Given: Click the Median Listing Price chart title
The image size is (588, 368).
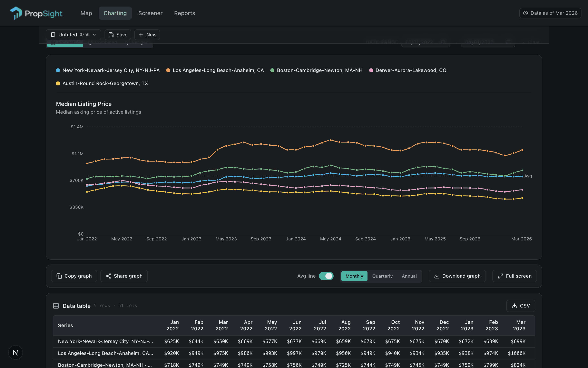Looking at the screenshot, I should tap(84, 104).
